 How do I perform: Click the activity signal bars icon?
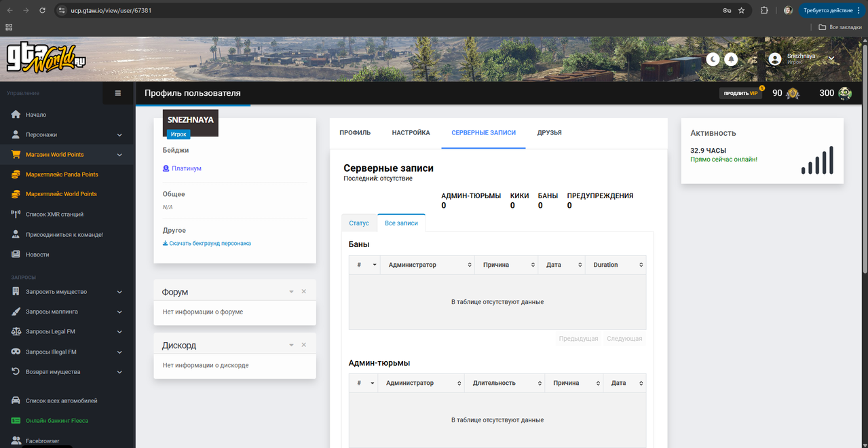pos(817,160)
